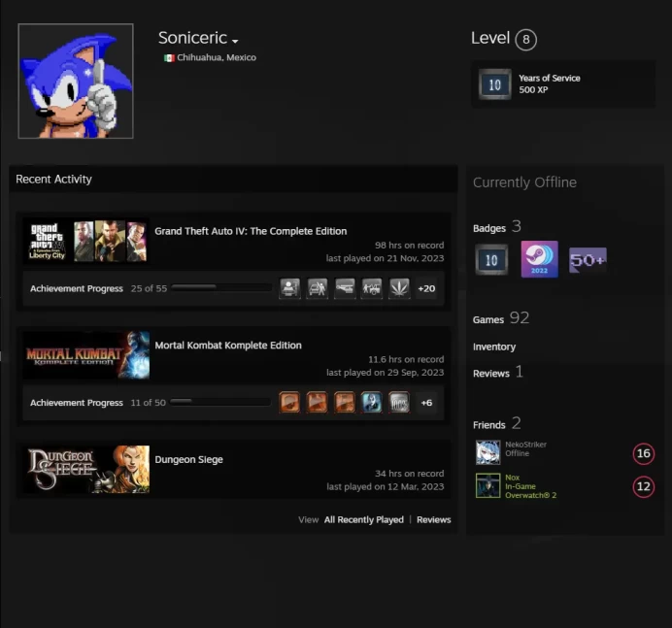Click the GTA IV car and pedestrian achievement icon
Screen dimensions: 672x628
coord(318,288)
